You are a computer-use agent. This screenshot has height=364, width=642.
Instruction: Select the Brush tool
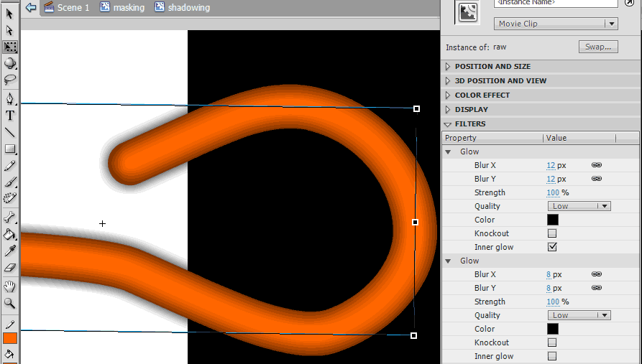10,182
